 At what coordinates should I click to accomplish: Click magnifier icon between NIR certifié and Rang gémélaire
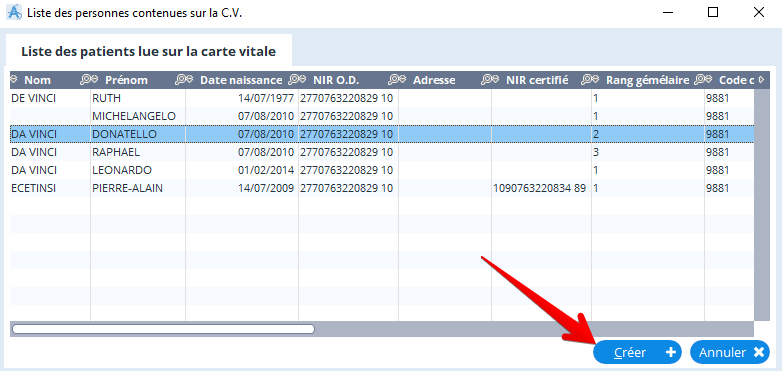587,80
